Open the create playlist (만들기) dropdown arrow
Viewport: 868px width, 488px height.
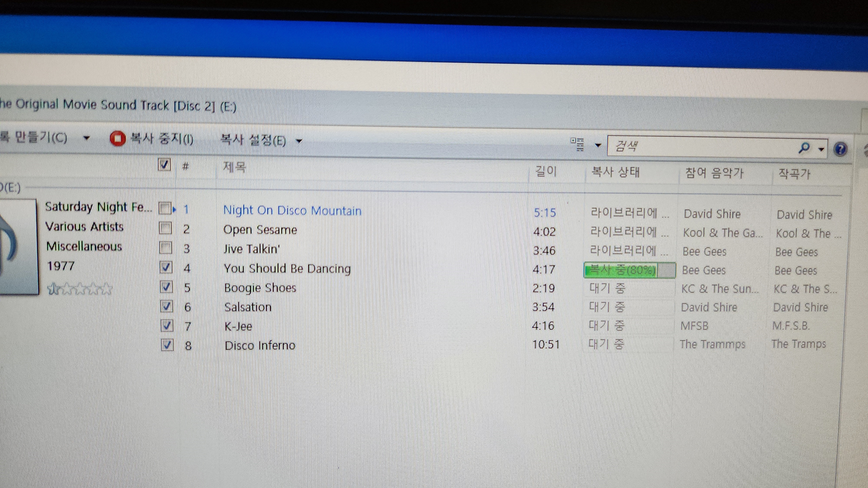click(87, 138)
